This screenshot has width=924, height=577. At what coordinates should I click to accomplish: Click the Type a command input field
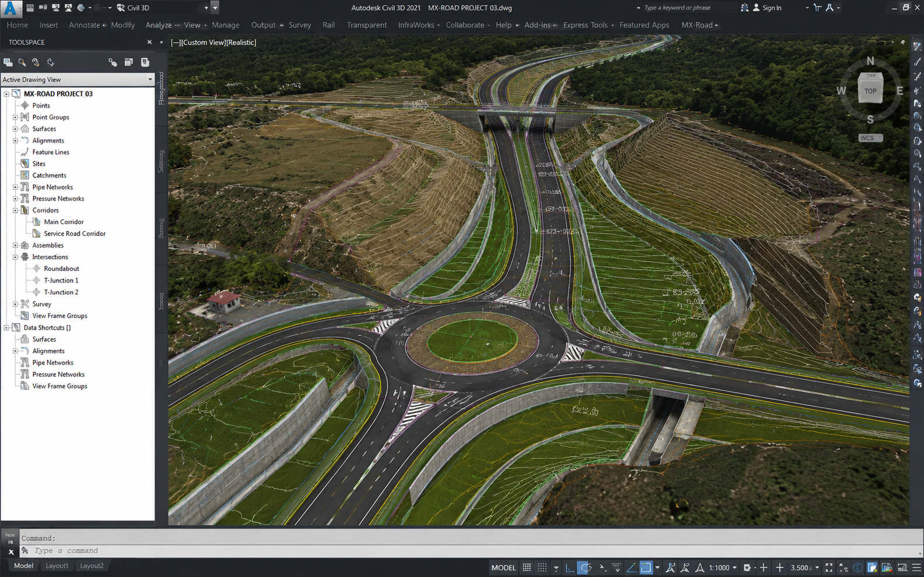(472, 551)
